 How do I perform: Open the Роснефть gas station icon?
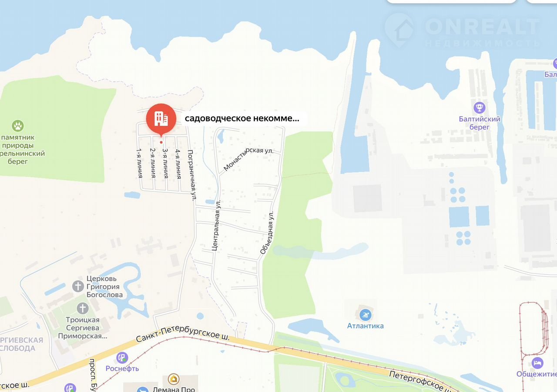pos(122,358)
